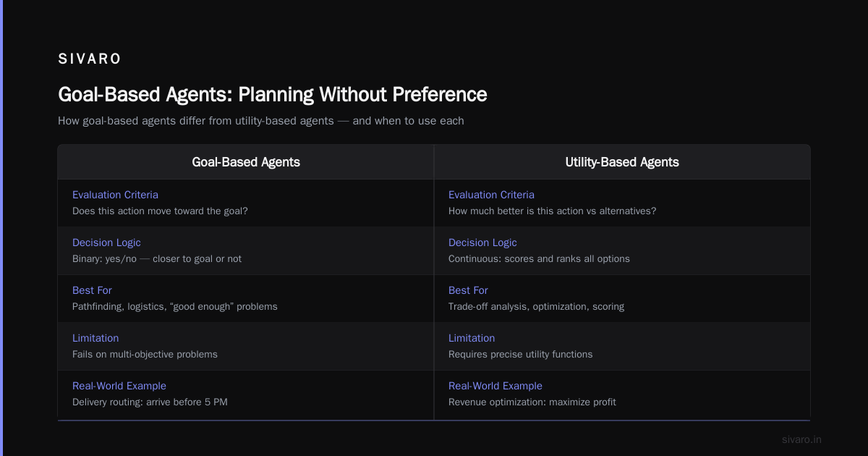
Task: Click 'Continuous: scores and ranks all options' text
Action: pyautogui.click(x=539, y=258)
